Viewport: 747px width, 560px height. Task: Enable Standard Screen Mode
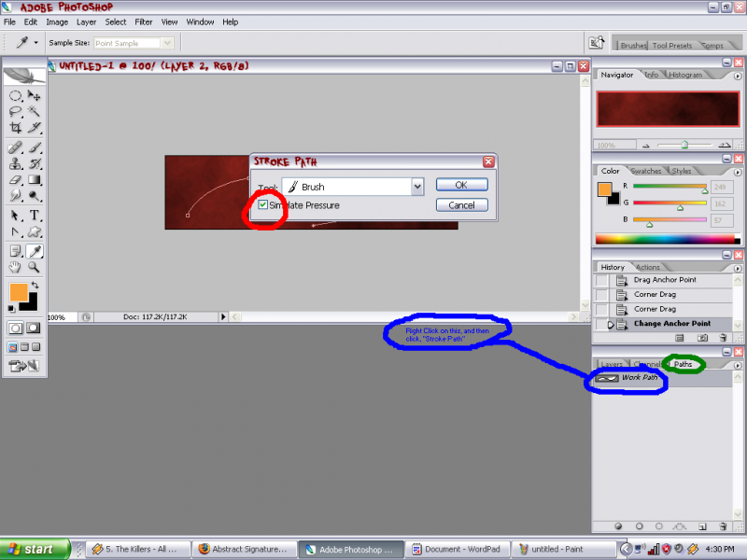coord(13,347)
